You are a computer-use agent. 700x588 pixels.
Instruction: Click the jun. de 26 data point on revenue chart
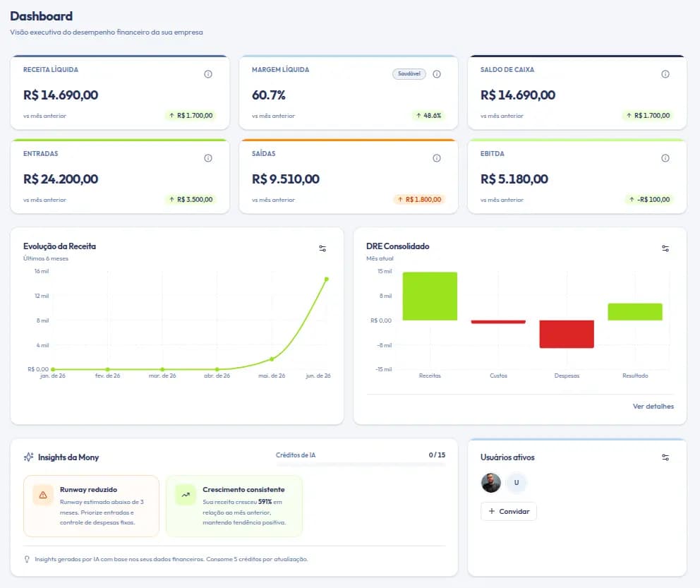coord(326,279)
